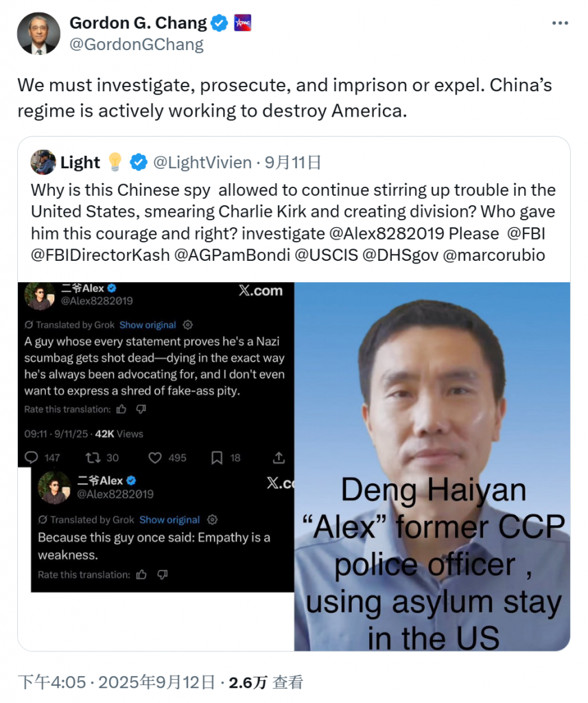
Task: Click Gordon G. Chang's blue verified badge
Action: pos(219,23)
